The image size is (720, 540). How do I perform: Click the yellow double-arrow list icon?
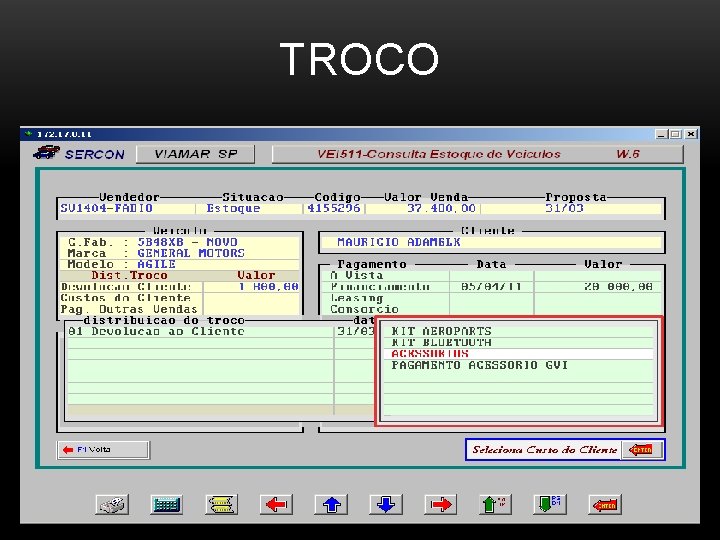point(221,505)
